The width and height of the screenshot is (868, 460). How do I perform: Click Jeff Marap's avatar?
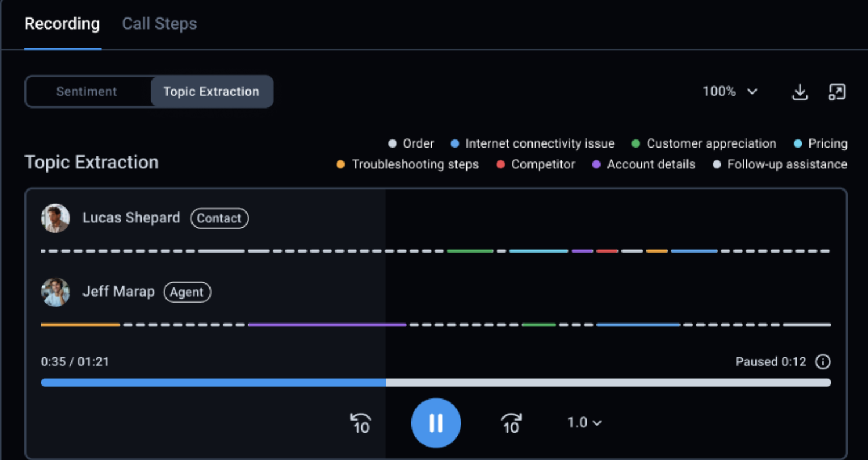pos(56,292)
